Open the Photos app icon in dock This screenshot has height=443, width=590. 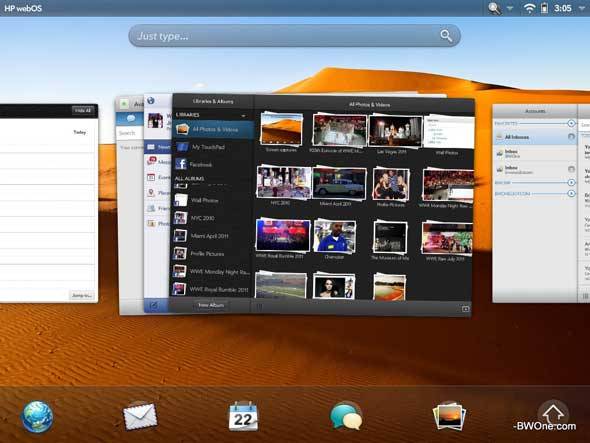coord(449,416)
